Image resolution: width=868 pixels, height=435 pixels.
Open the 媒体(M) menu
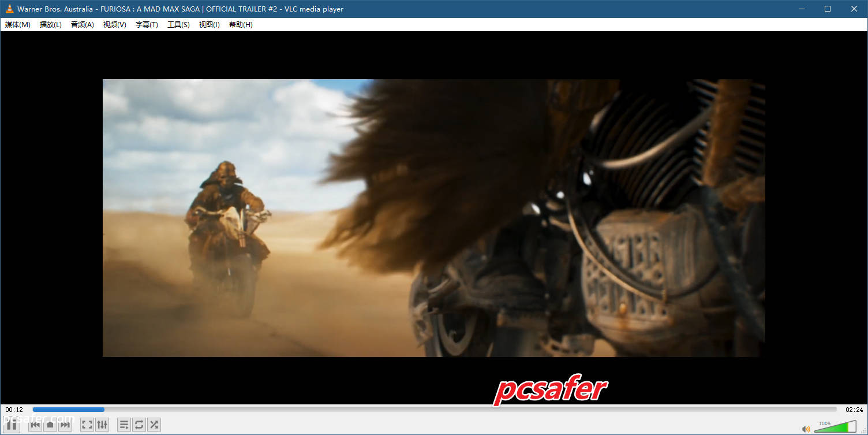pyautogui.click(x=18, y=25)
